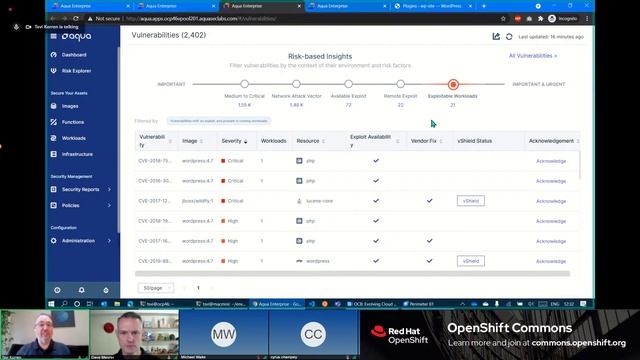Open the CVE-2017-12 jboss vulnerability
The height and width of the screenshot is (360, 640).
point(155,201)
